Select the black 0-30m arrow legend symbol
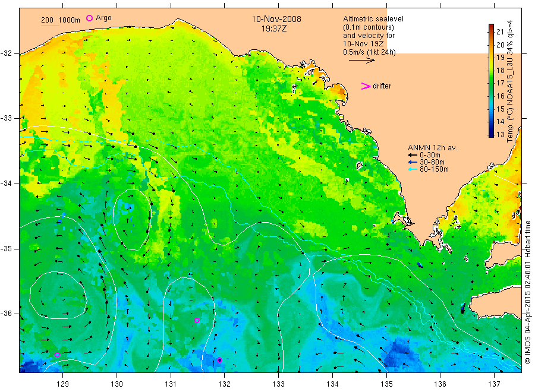The image size is (535, 392). pos(413,155)
